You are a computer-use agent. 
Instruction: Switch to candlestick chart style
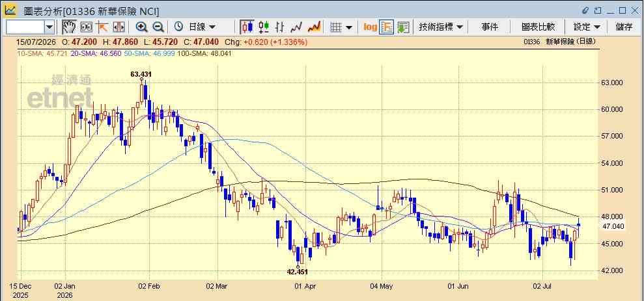[x=247, y=27]
